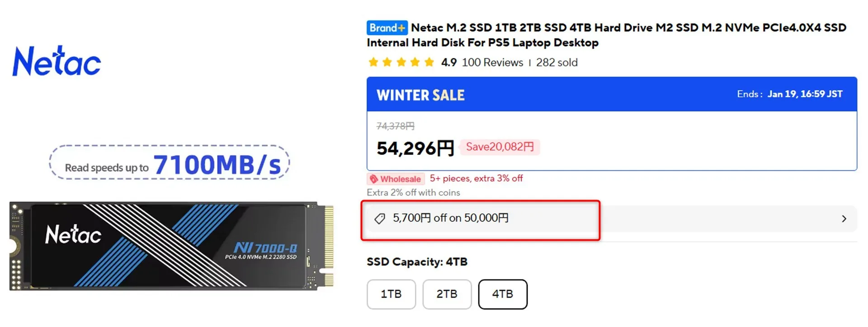The image size is (868, 327).
Task: Click the 54,296円 sale price
Action: click(415, 148)
